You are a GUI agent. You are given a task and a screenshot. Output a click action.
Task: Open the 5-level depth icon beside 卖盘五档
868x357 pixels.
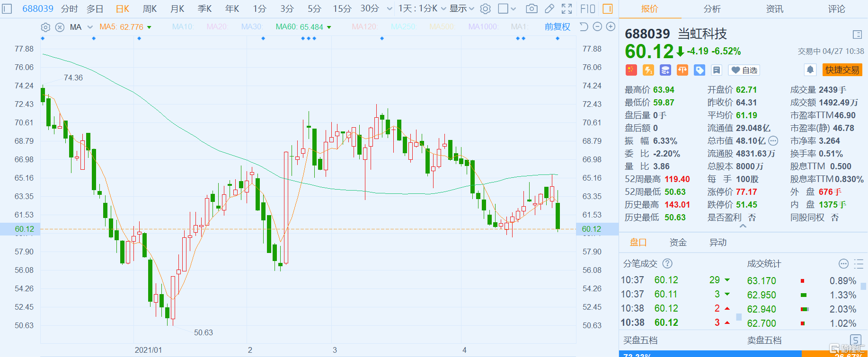[x=856, y=340]
